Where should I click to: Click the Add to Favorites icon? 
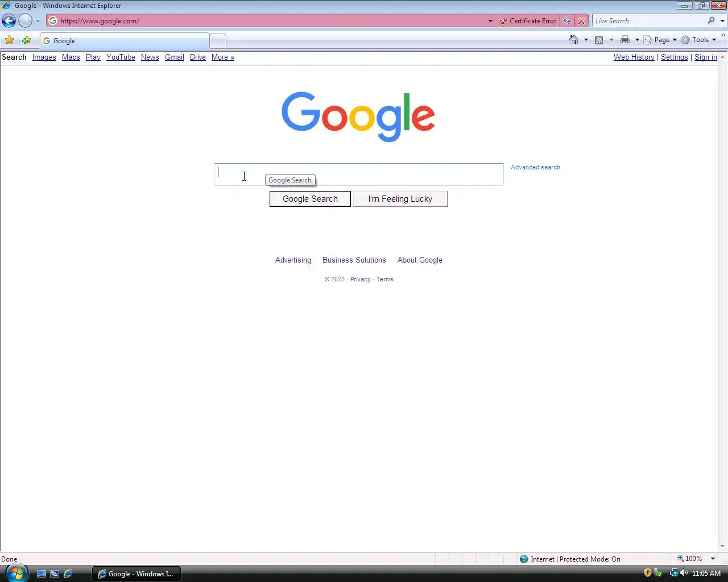tap(26, 40)
